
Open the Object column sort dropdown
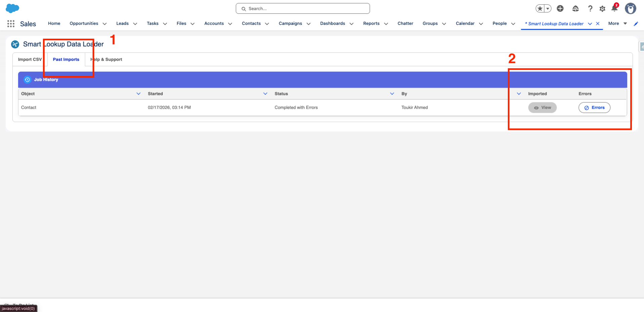138,94
